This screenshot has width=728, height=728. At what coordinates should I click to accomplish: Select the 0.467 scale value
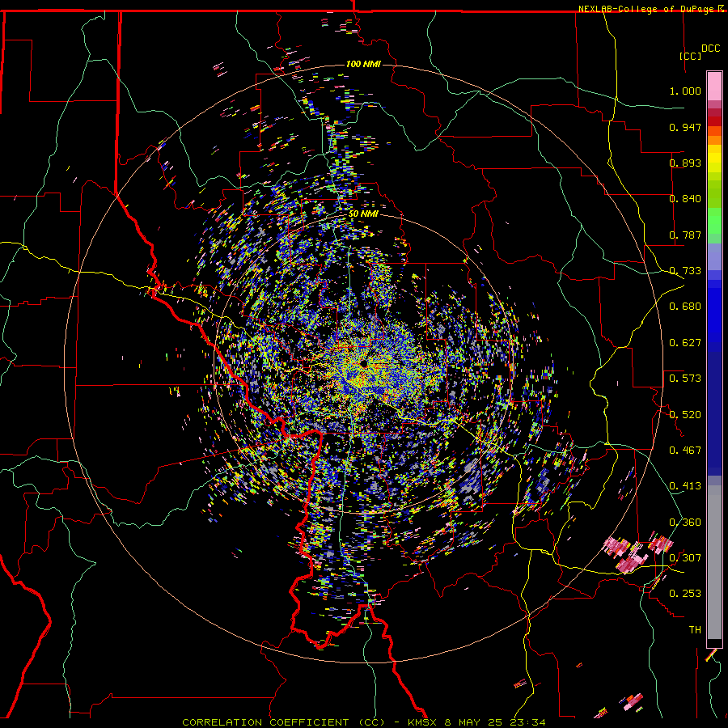pyautogui.click(x=685, y=451)
